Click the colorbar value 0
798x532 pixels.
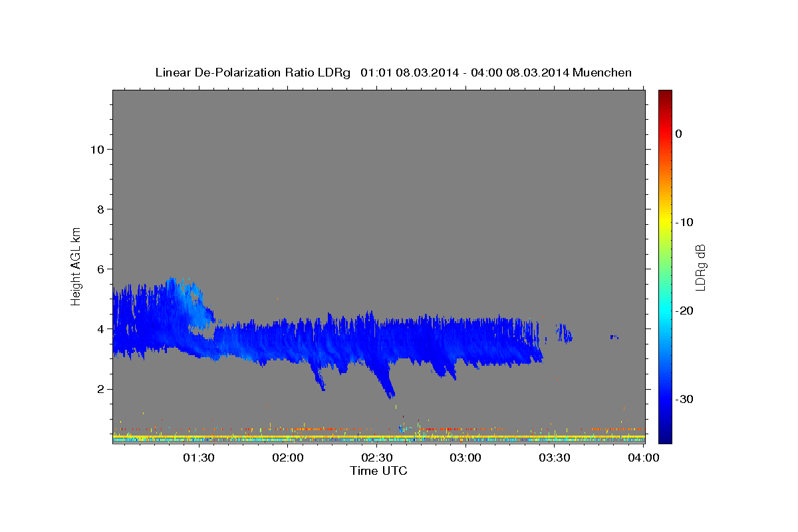tap(678, 134)
